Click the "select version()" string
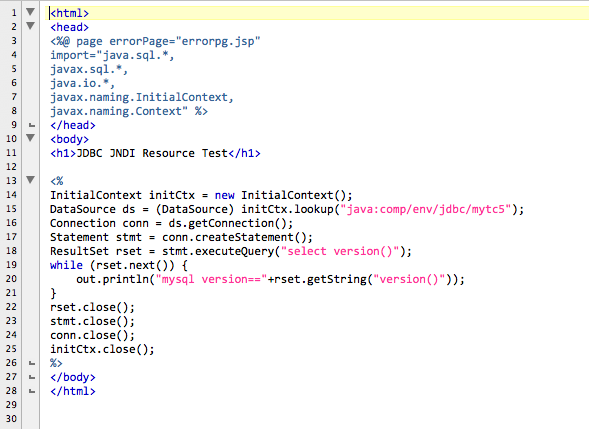Image resolution: width=589 pixels, height=429 pixels. pos(340,251)
